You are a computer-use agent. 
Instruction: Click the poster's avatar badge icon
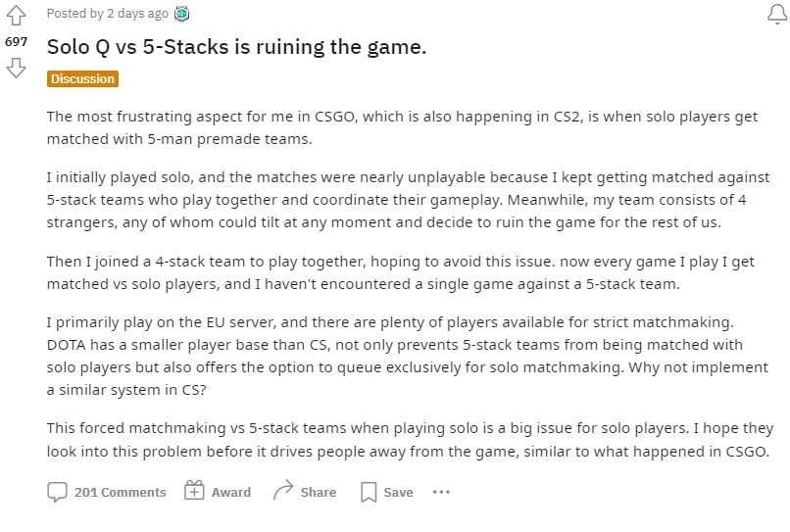[181, 14]
